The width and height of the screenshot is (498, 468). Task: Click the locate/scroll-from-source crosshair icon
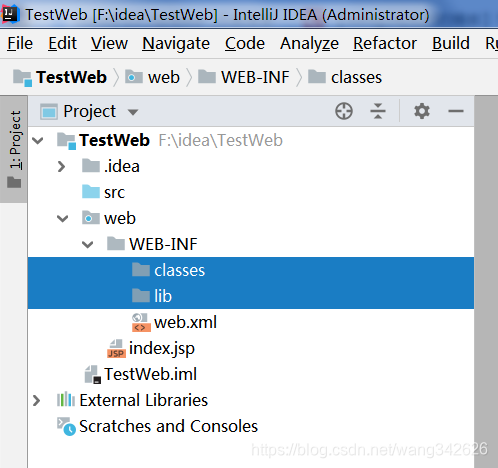pyautogui.click(x=344, y=111)
